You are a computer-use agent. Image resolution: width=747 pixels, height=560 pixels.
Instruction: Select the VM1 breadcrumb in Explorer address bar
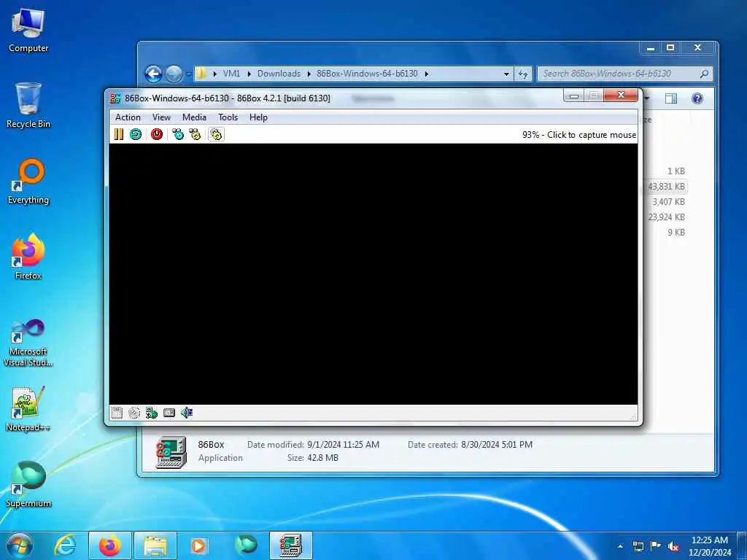231,74
